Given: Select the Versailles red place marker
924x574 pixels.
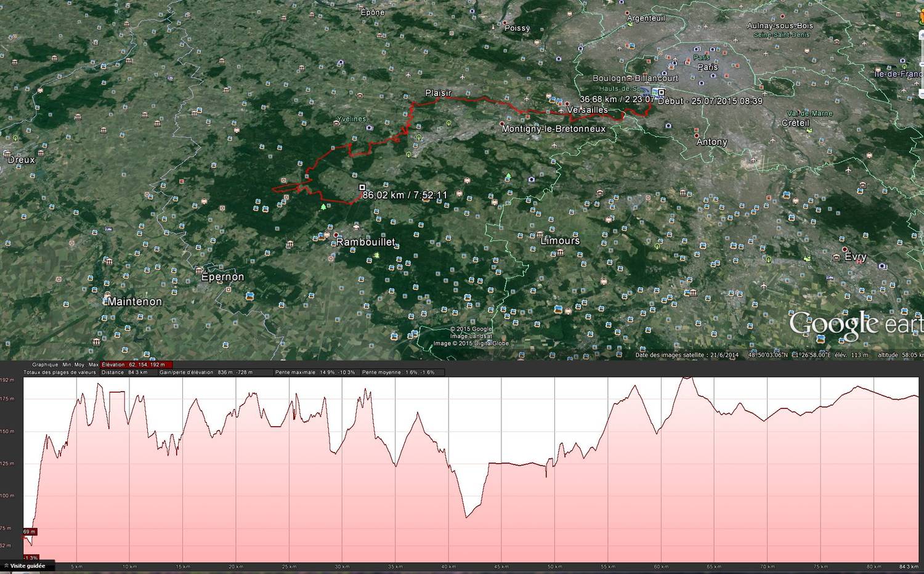Looking at the screenshot, I should 567,104.
